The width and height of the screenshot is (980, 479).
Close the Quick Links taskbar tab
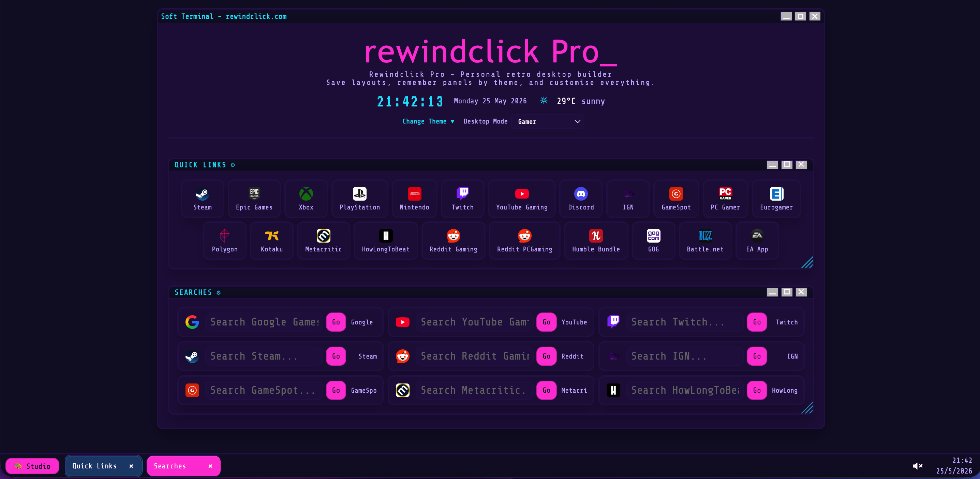point(131,466)
